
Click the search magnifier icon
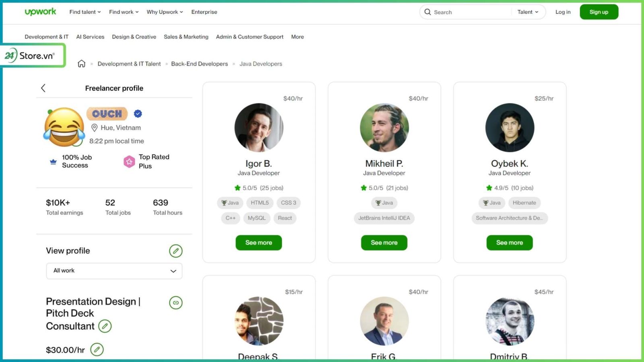pyautogui.click(x=427, y=12)
